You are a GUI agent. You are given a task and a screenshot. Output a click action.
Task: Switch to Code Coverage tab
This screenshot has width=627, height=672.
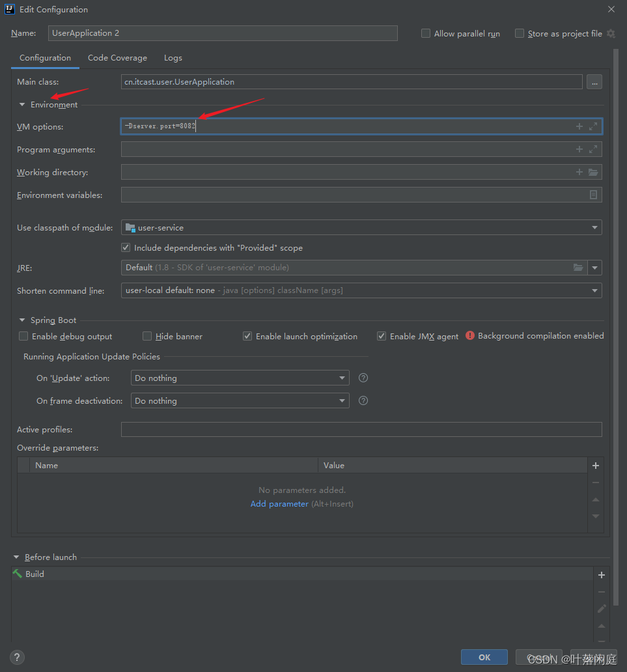tap(117, 58)
